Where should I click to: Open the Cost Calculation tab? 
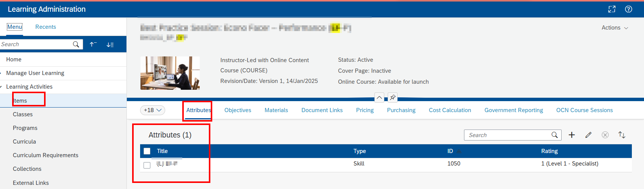(x=450, y=110)
